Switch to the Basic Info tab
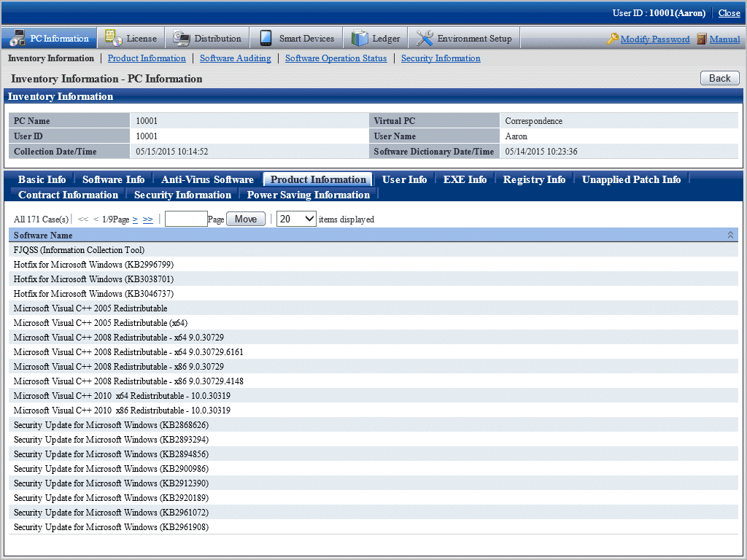 42,179
